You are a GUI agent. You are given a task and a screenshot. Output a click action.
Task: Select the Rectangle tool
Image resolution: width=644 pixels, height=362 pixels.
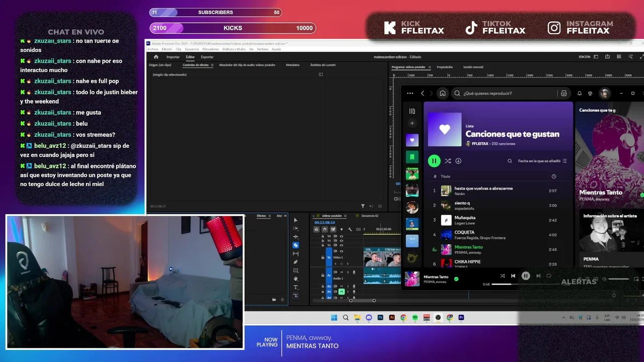[x=296, y=270]
